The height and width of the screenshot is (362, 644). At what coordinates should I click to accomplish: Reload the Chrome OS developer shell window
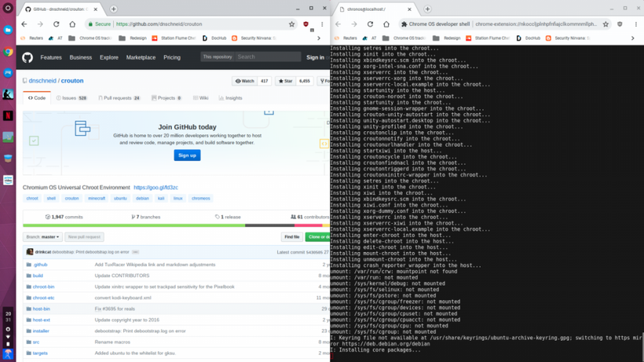(x=370, y=24)
